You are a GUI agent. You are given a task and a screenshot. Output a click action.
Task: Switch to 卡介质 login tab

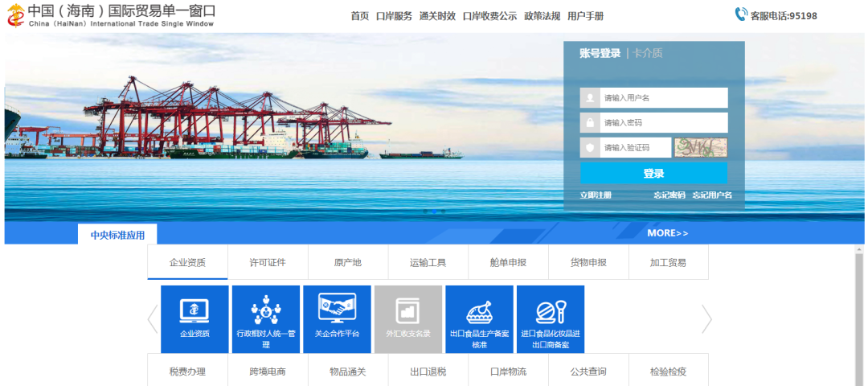pyautogui.click(x=648, y=53)
